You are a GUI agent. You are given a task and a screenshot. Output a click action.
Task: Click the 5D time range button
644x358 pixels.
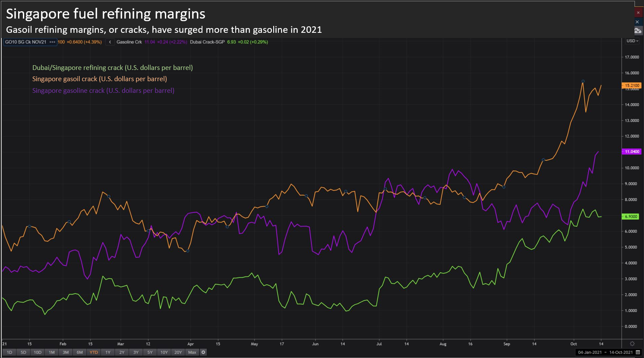[x=24, y=352]
